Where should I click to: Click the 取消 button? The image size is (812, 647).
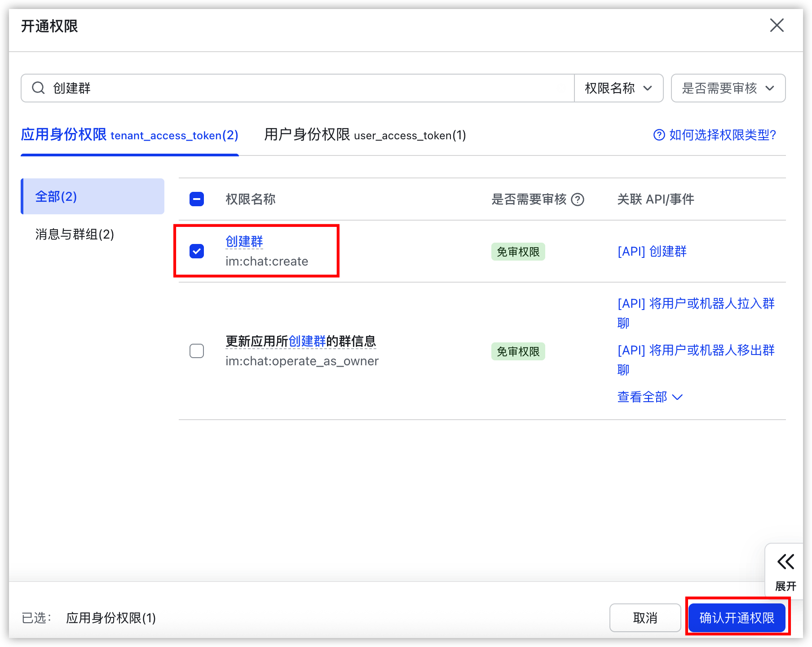click(x=645, y=618)
